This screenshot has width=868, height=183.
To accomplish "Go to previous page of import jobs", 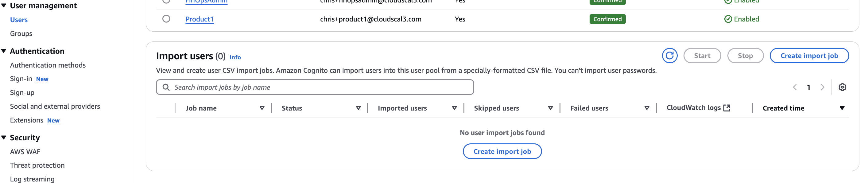I will (x=795, y=87).
